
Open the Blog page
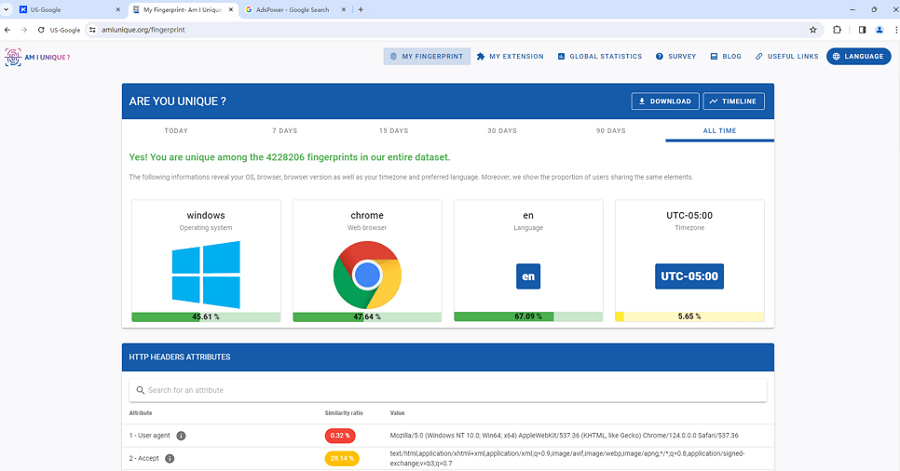tap(726, 56)
